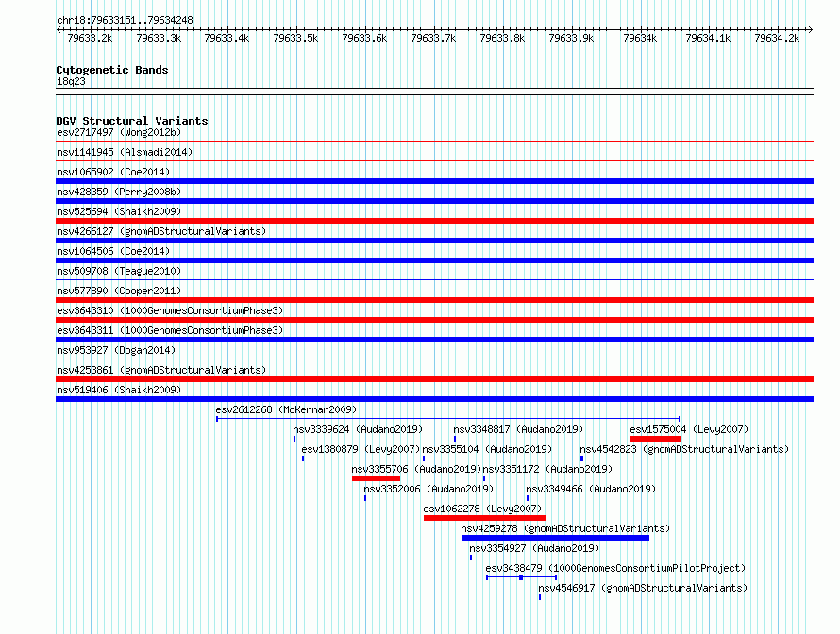Select the 18q23 band label
The image size is (840, 634).
[x=71, y=81]
